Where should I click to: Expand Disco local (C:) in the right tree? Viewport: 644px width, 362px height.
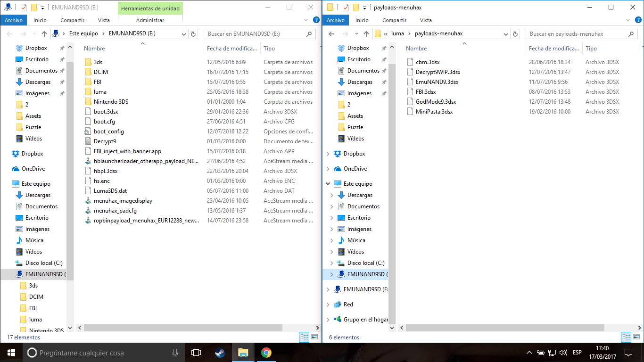(332, 263)
